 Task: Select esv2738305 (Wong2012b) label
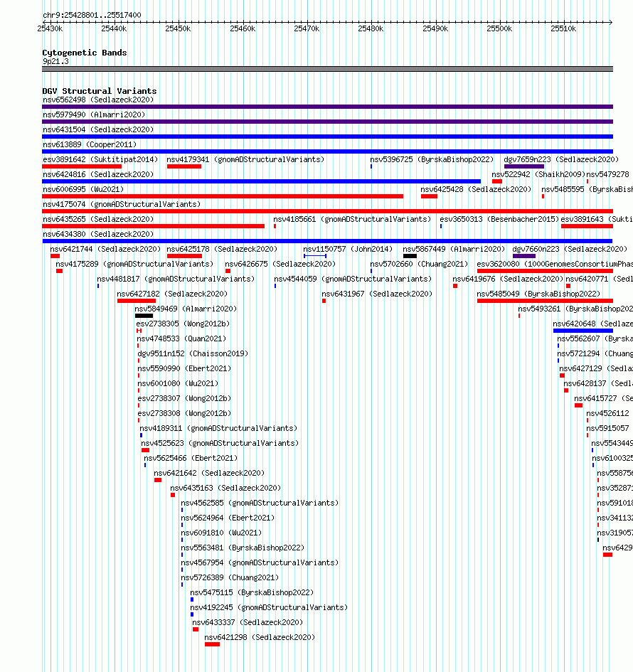point(183,324)
